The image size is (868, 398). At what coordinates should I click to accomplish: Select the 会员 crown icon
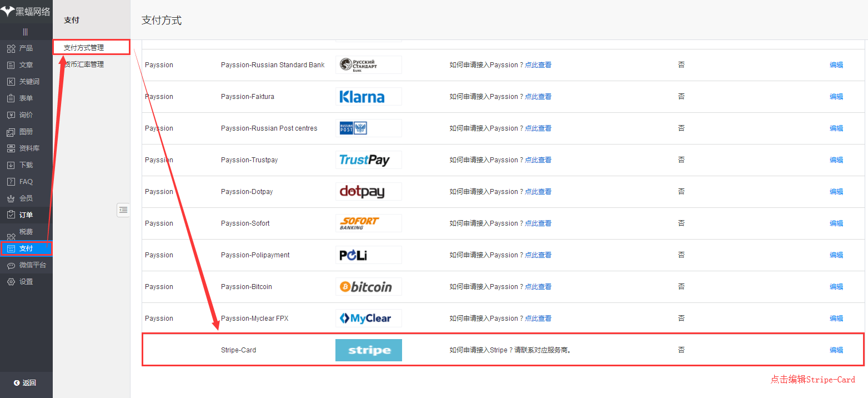point(11,198)
